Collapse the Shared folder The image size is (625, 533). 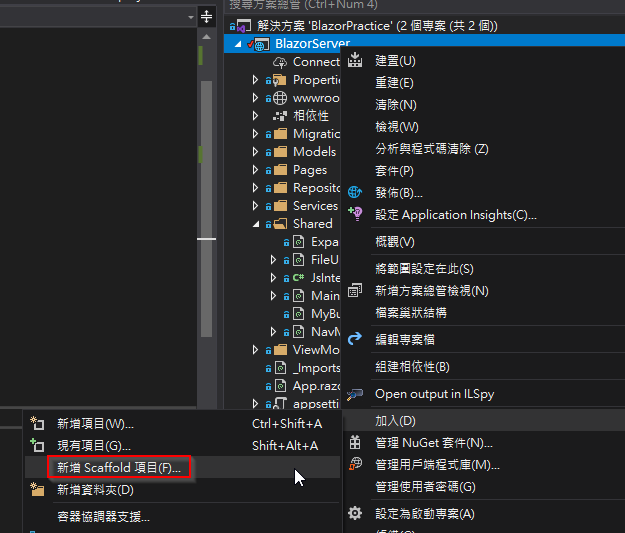256,224
